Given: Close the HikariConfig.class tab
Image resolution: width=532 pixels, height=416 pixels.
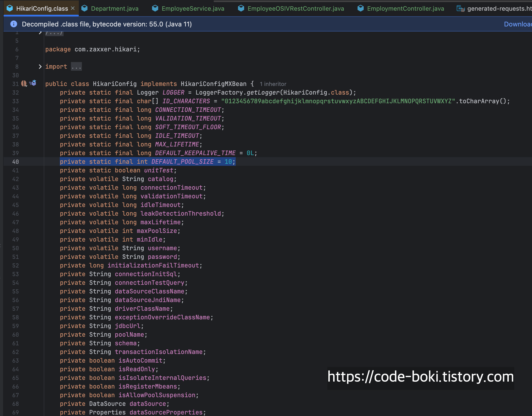Looking at the screenshot, I should pos(73,8).
